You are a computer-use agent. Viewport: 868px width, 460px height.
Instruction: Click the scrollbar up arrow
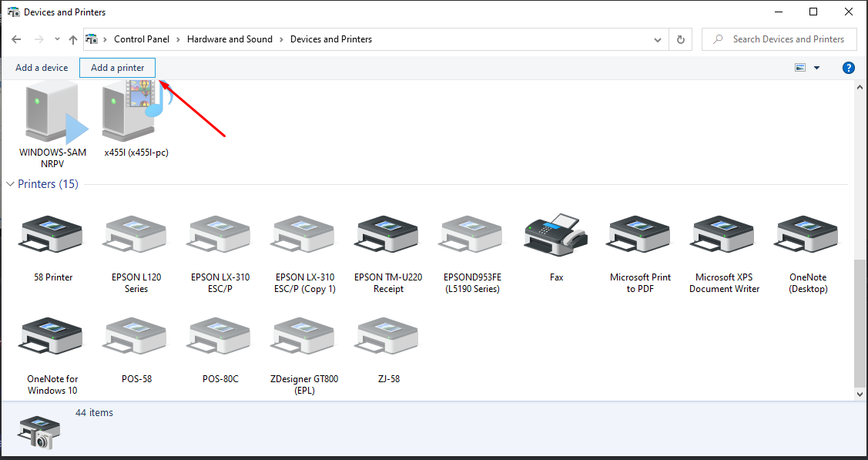coord(860,87)
